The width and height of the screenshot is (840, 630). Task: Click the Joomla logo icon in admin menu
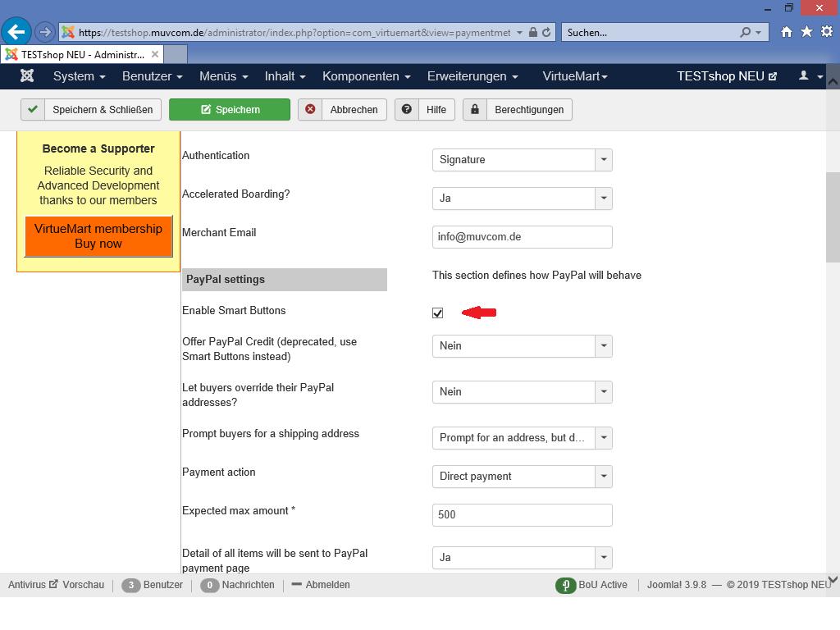point(27,76)
